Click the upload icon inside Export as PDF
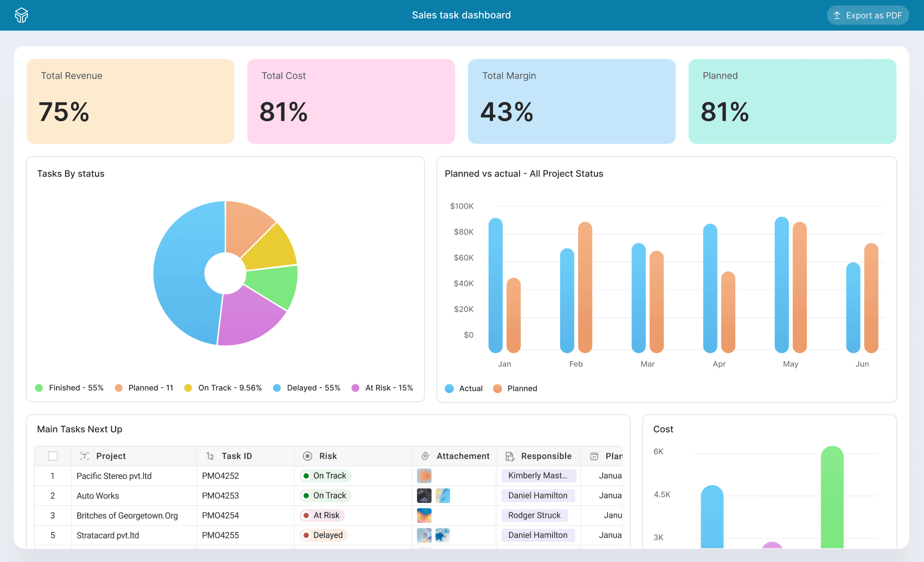The height and width of the screenshot is (562, 924). 836,15
